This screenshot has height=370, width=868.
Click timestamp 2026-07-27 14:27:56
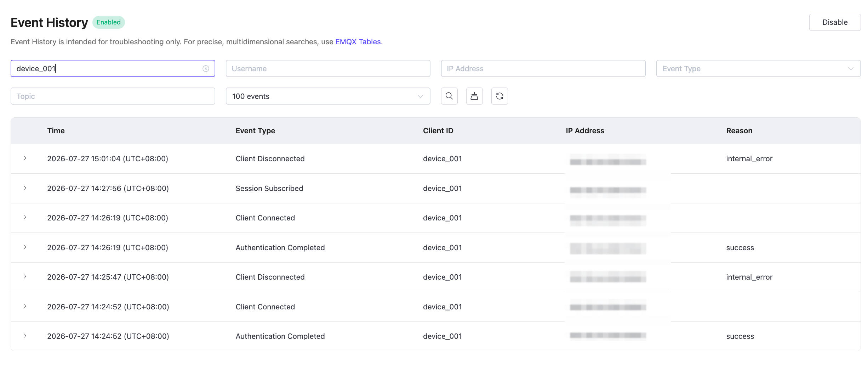(108, 189)
